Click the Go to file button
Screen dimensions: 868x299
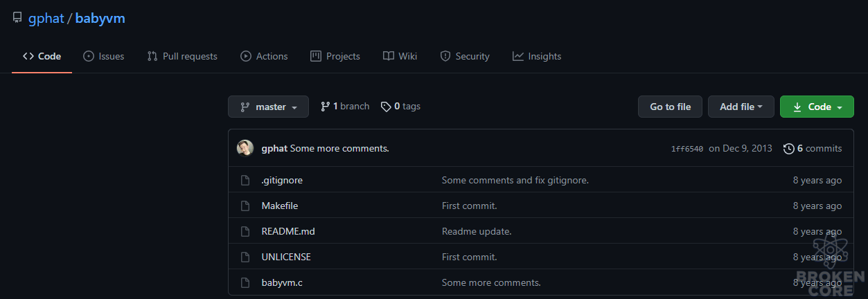coord(670,107)
